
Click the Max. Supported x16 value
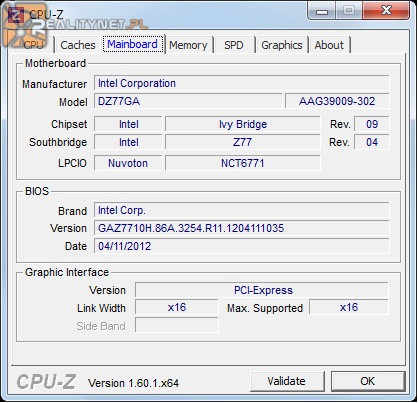(349, 307)
